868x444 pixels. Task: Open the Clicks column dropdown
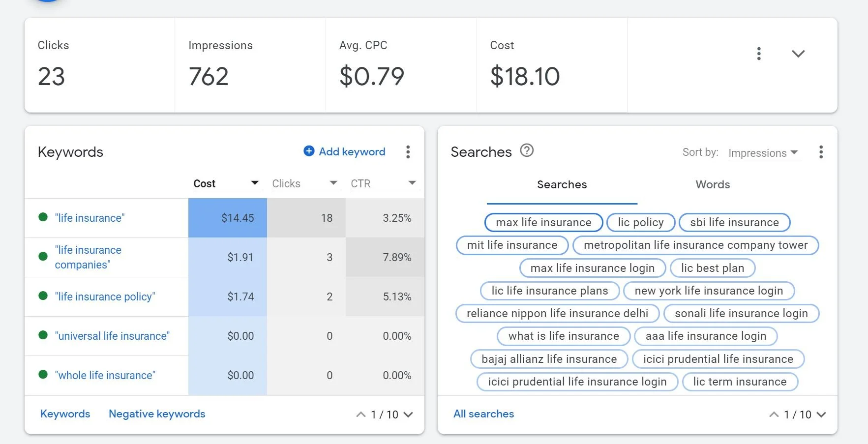pos(333,183)
